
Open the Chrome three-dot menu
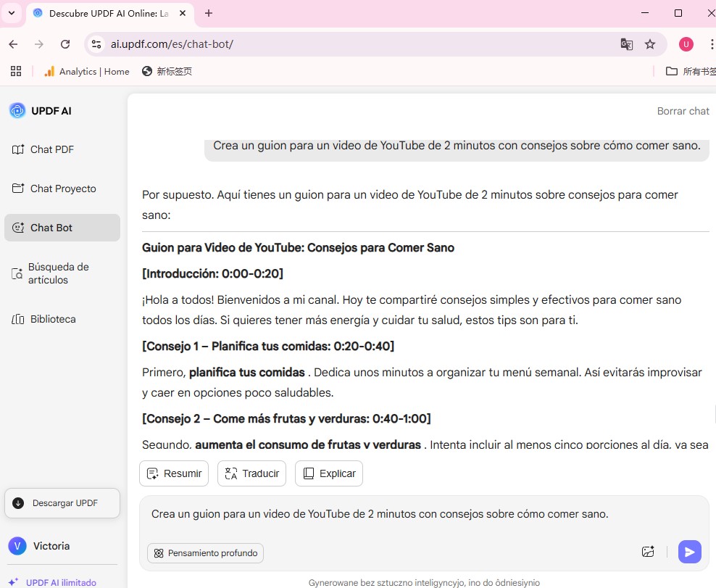[x=712, y=44]
